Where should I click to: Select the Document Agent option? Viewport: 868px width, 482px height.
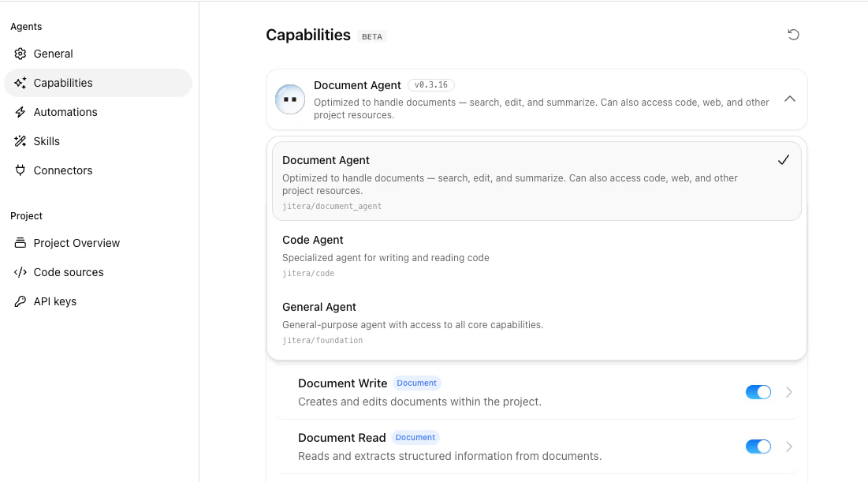tap(536, 181)
